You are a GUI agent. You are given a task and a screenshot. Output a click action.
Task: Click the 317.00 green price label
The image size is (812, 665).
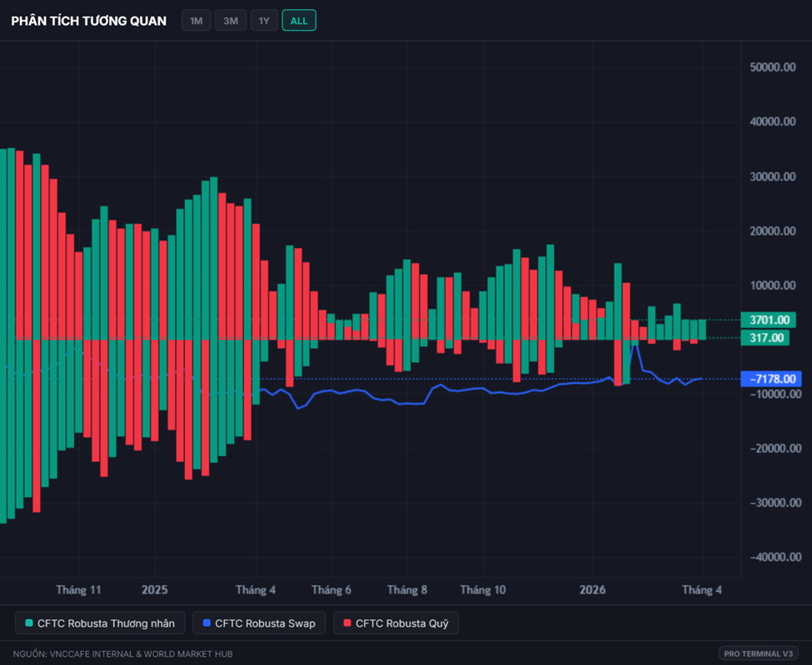766,338
